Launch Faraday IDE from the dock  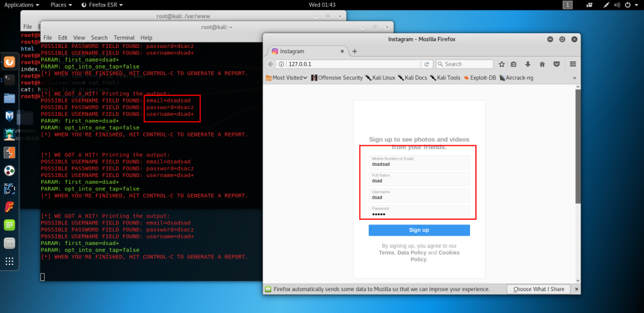coord(9,206)
